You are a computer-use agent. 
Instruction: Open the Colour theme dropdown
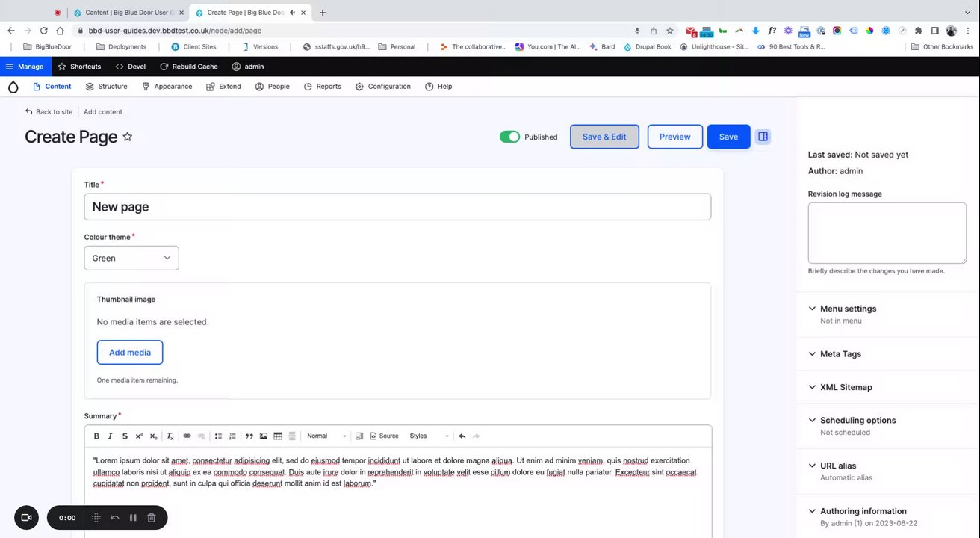[131, 258]
